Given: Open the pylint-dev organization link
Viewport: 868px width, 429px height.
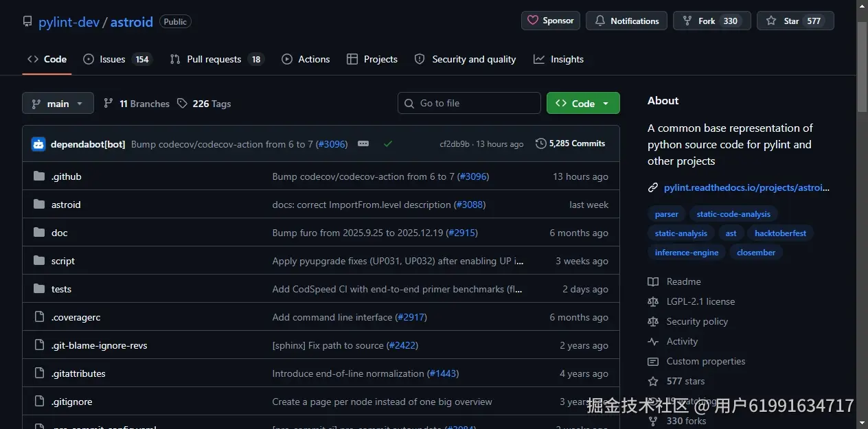Looking at the screenshot, I should 69,21.
